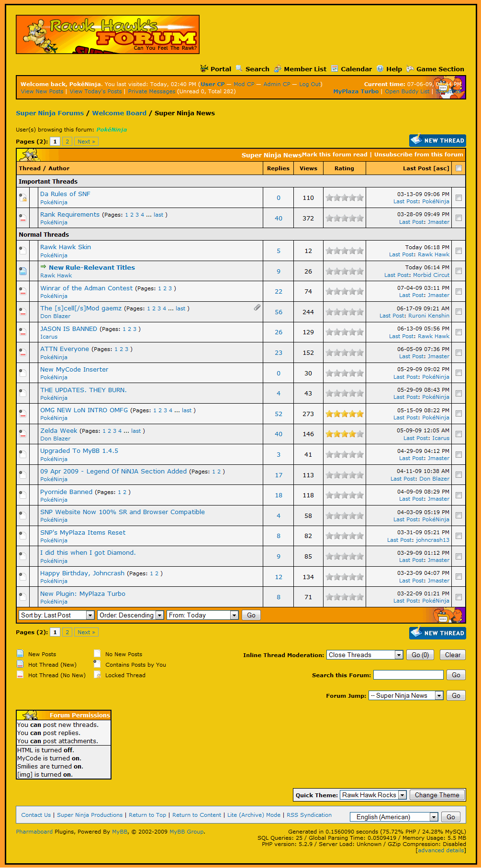Click the New Posts legend icon
The image size is (481, 868).
(x=20, y=653)
